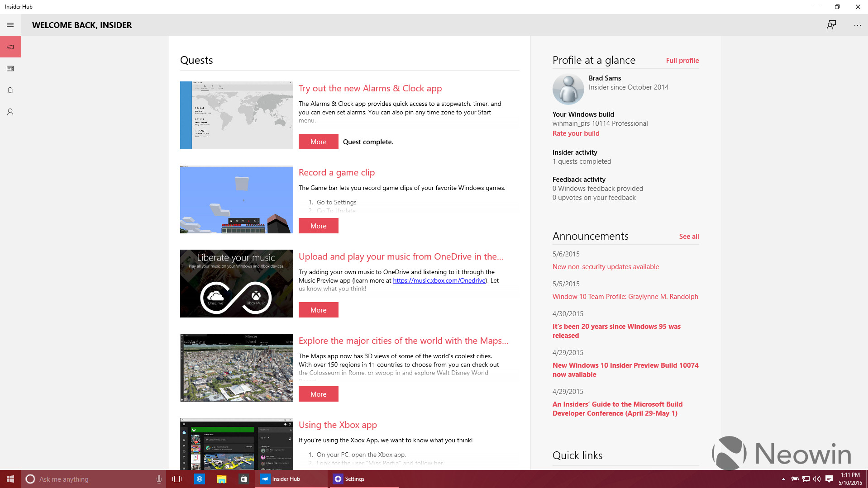Click More for OneDrive music quest
The image size is (868, 488).
(318, 310)
